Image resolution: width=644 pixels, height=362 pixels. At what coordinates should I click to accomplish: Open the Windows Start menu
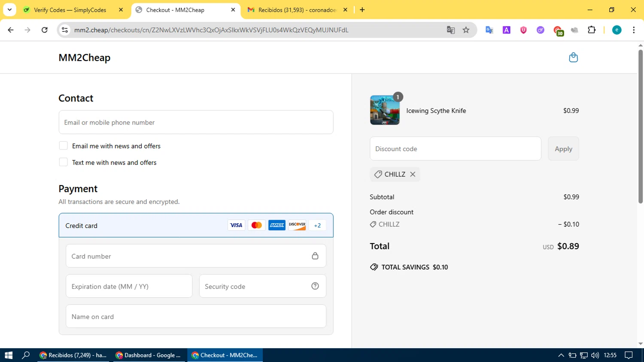point(9,355)
